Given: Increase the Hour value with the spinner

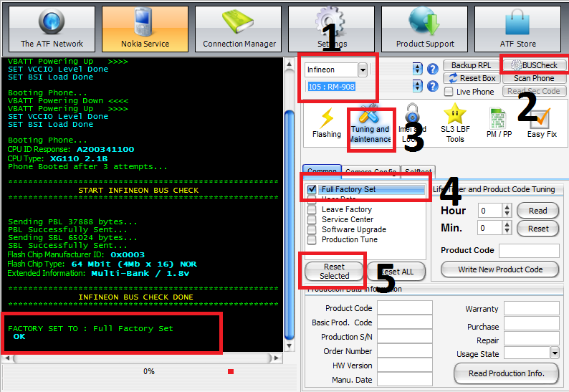Looking at the screenshot, I should 507,207.
